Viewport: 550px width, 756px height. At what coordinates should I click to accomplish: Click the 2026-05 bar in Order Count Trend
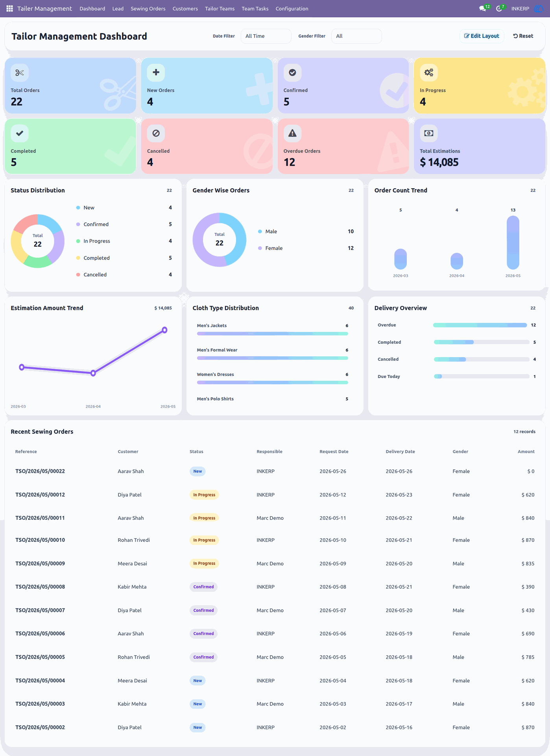click(x=513, y=243)
